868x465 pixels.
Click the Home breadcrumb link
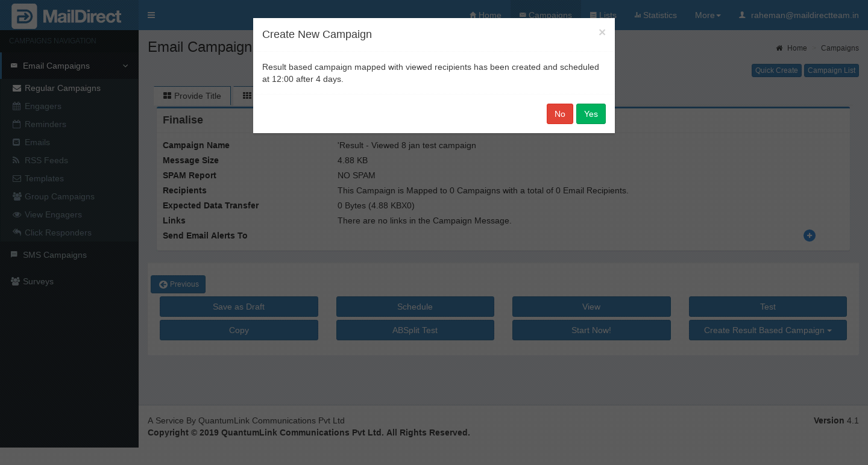pyautogui.click(x=796, y=48)
